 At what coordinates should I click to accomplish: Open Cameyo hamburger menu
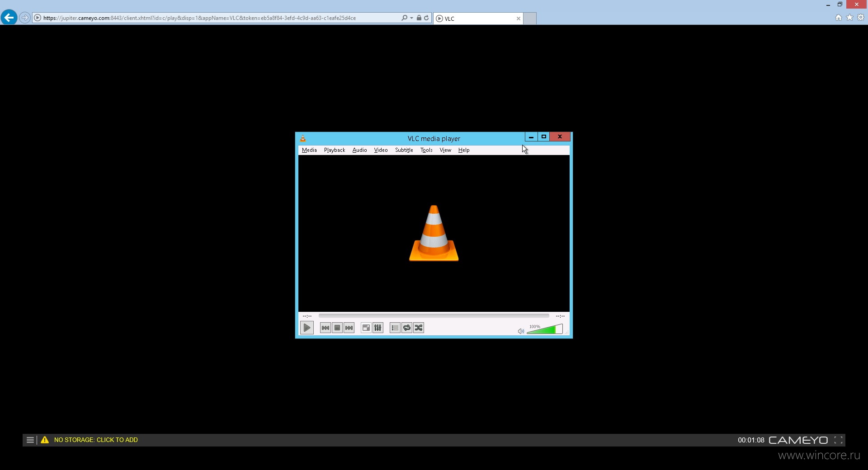click(x=30, y=440)
